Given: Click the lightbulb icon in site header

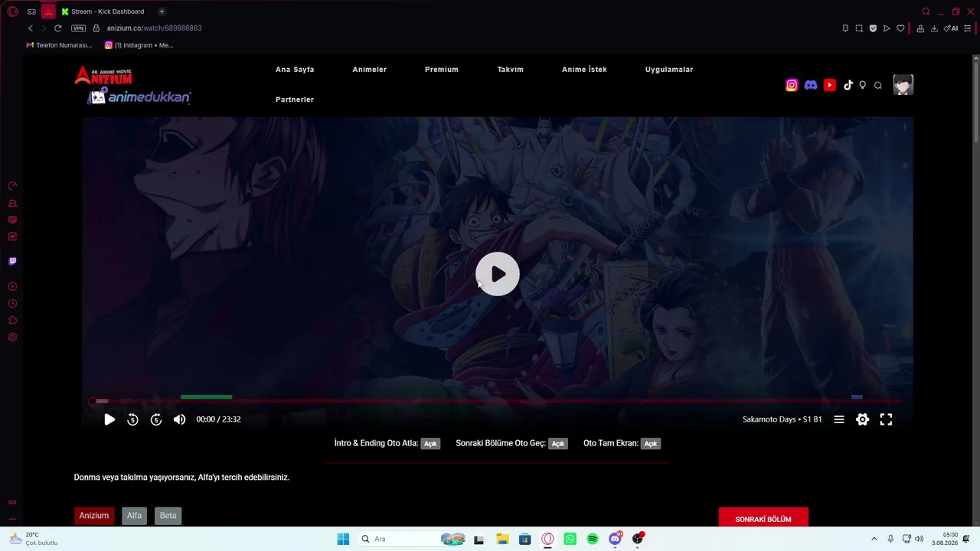Looking at the screenshot, I should (863, 85).
